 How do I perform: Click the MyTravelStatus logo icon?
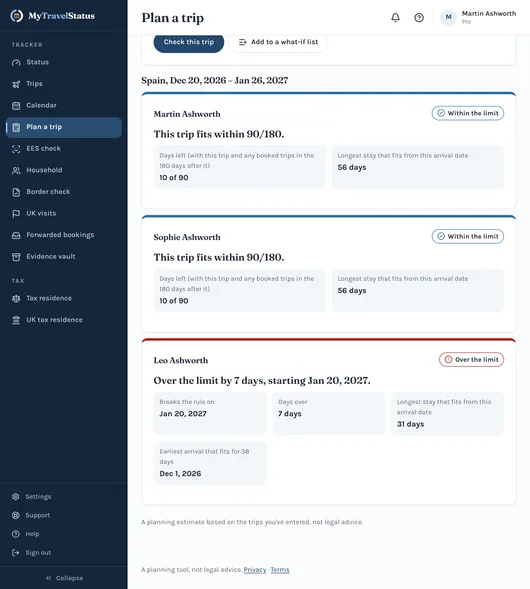pyautogui.click(x=17, y=16)
